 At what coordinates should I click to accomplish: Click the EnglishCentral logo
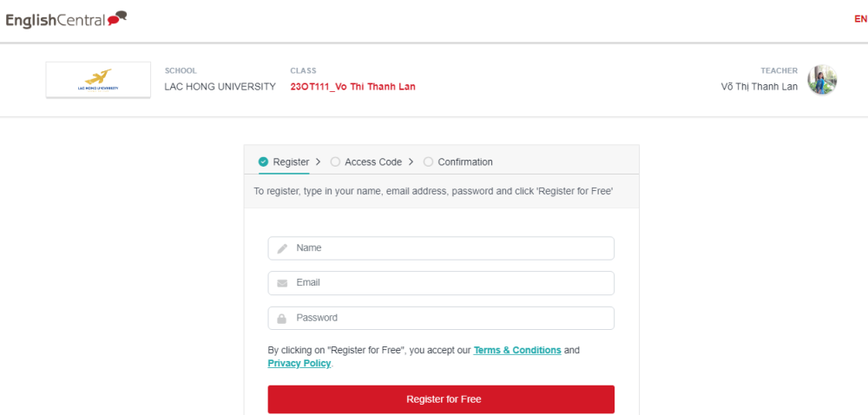(x=67, y=20)
